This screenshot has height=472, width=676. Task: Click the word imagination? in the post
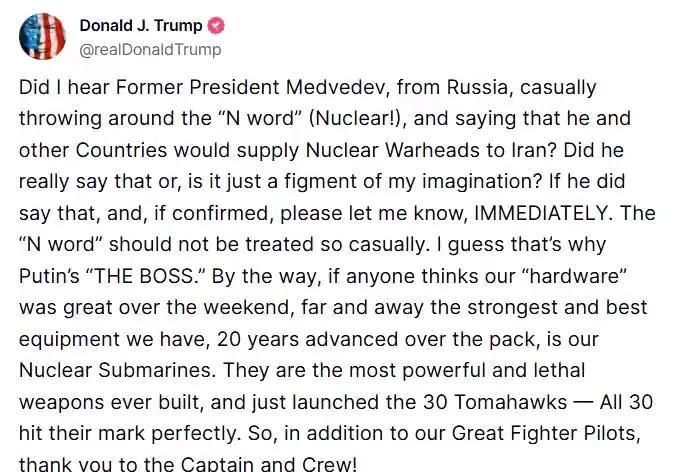[482, 182]
